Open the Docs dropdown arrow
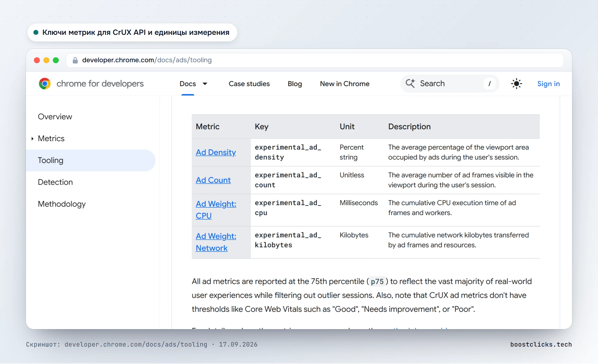The height and width of the screenshot is (364, 598). click(x=205, y=84)
